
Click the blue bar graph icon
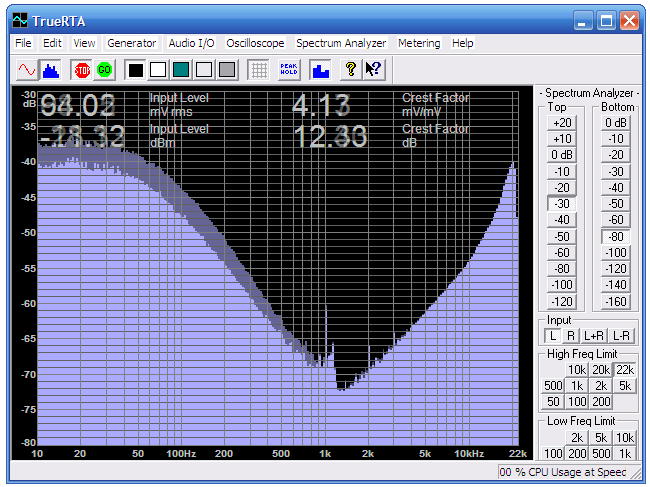pos(320,70)
